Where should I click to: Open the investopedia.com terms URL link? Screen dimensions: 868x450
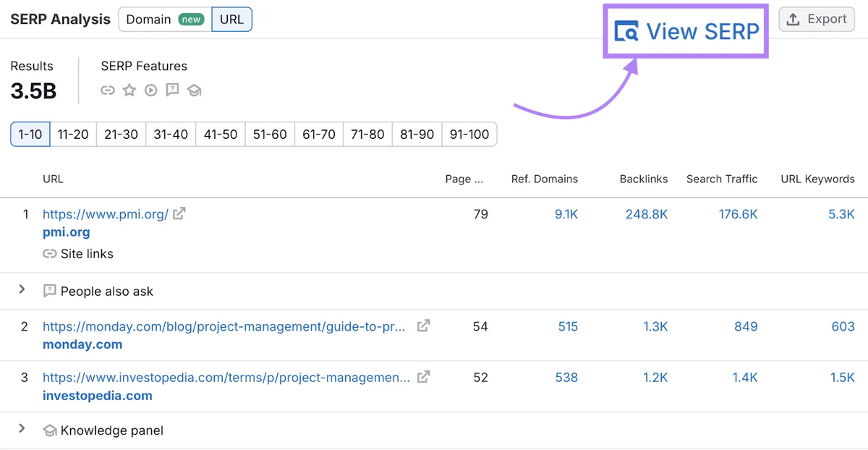[x=226, y=378]
